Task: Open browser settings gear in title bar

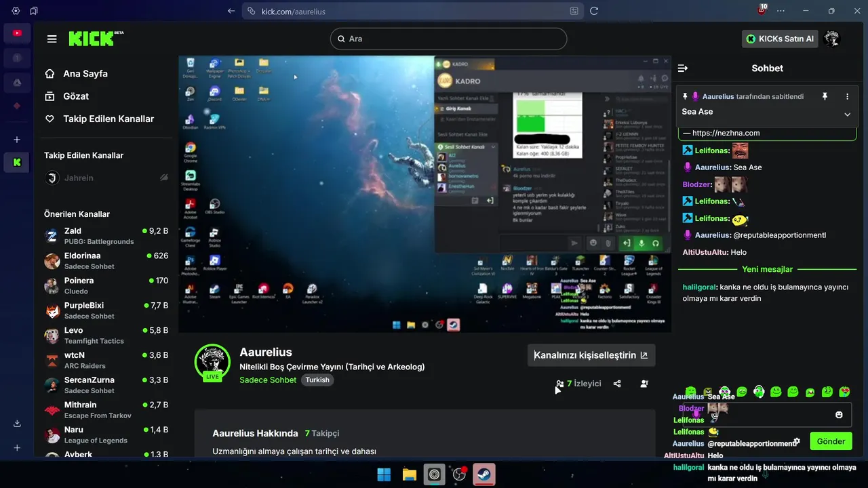Action: tap(16, 11)
